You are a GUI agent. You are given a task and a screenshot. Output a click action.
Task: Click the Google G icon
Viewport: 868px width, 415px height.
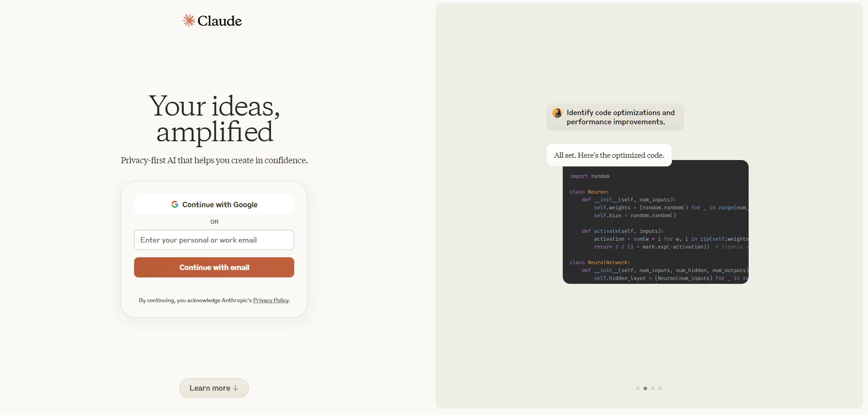(x=175, y=205)
